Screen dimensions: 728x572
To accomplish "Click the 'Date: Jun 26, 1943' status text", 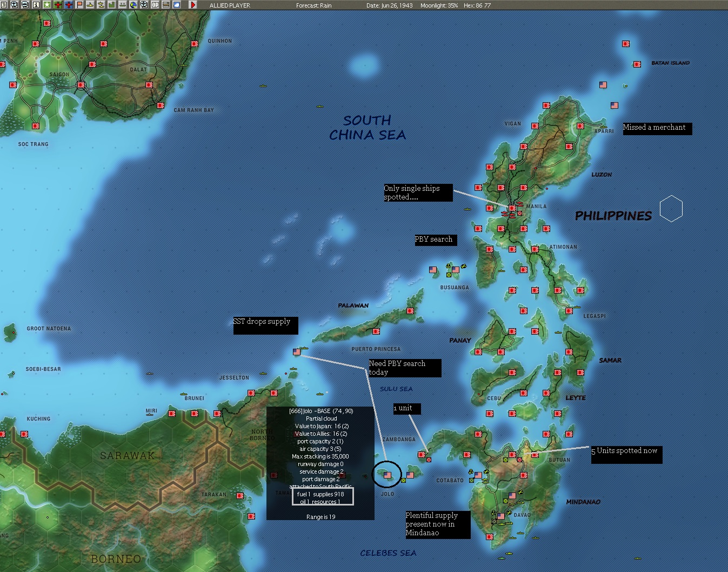I will (x=389, y=5).
